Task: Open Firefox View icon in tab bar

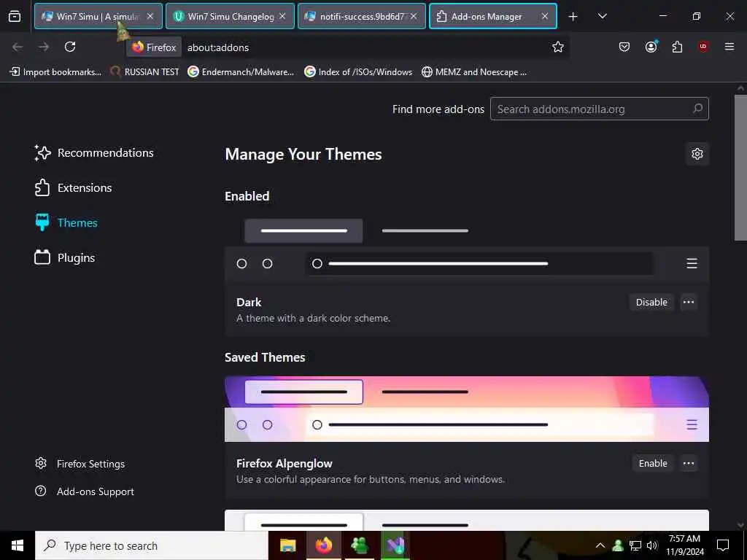Action: (15, 16)
